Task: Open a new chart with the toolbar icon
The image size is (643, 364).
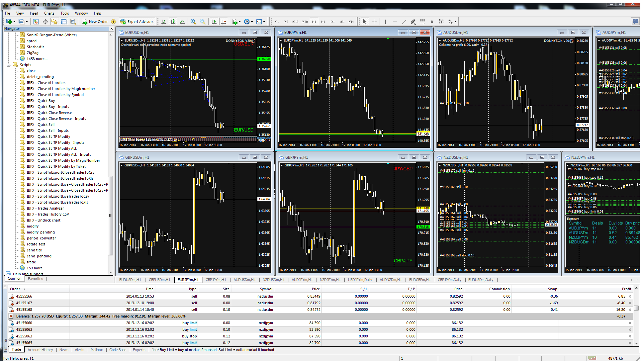Action: pos(9,22)
